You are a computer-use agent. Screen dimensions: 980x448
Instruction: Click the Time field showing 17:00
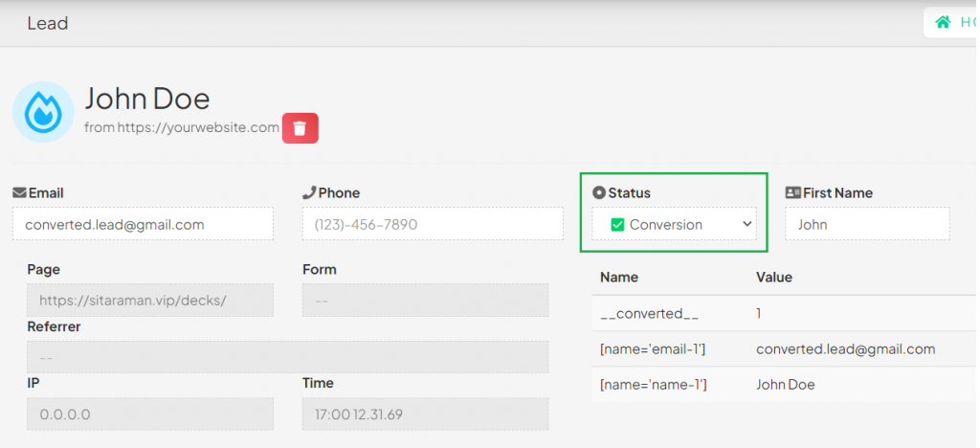coord(426,414)
